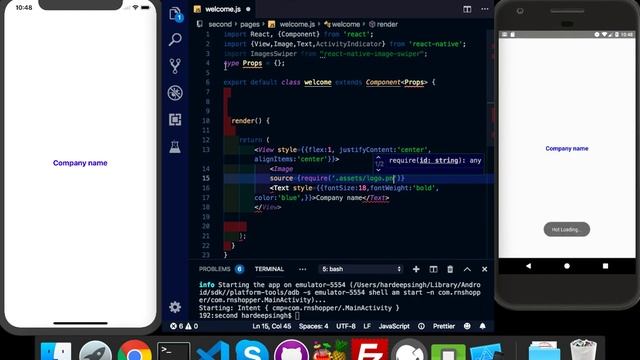Click Company name text in iPhone simulator
Screen dimensions: 640x360
(80, 163)
